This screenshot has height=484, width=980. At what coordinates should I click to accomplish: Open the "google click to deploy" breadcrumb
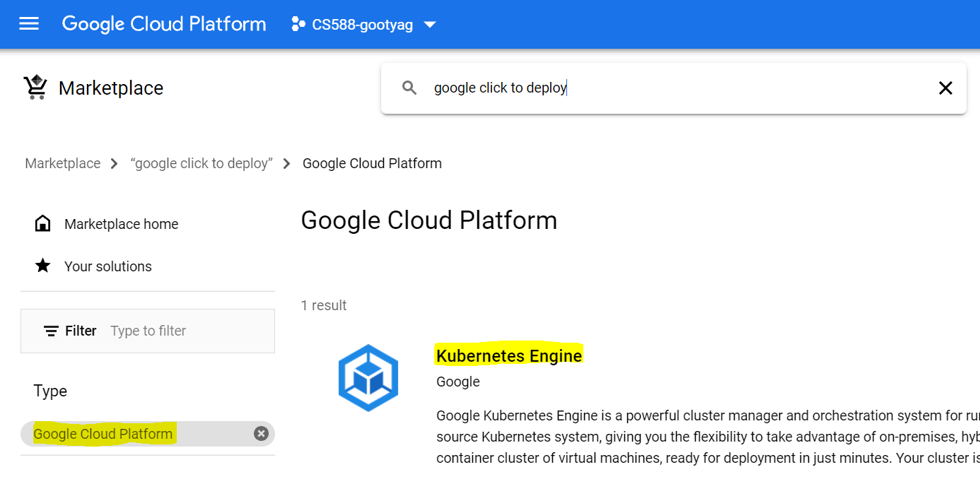coord(202,163)
